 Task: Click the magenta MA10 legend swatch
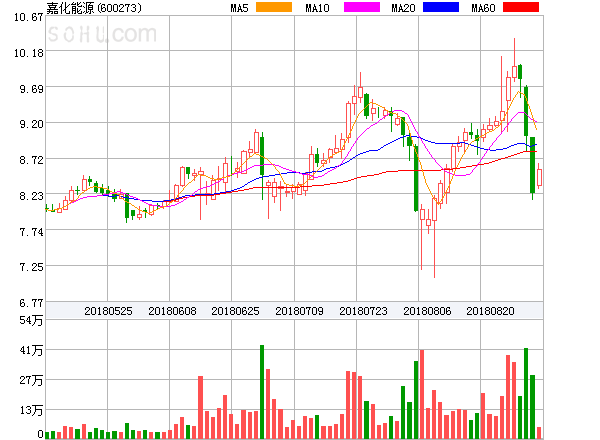coord(362,7)
